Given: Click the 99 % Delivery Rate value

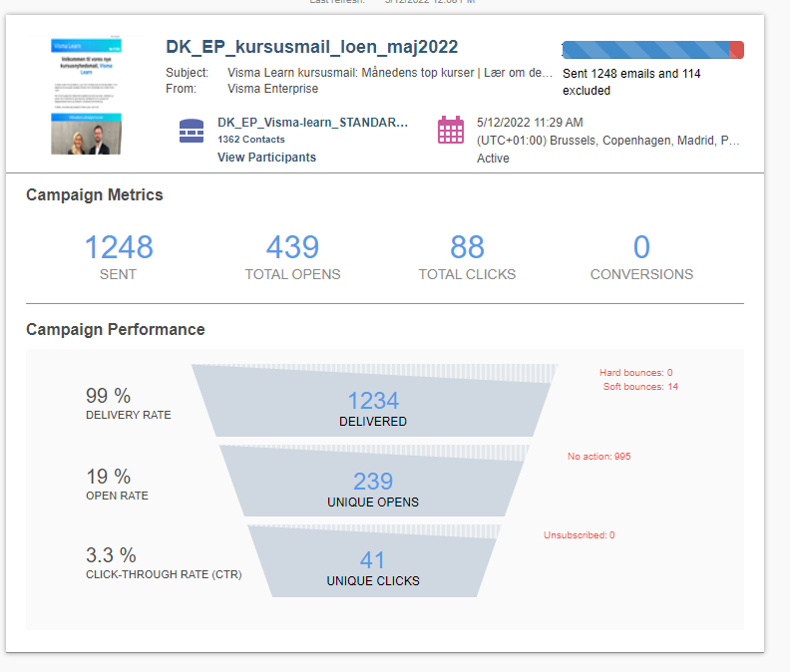Looking at the screenshot, I should [x=109, y=396].
